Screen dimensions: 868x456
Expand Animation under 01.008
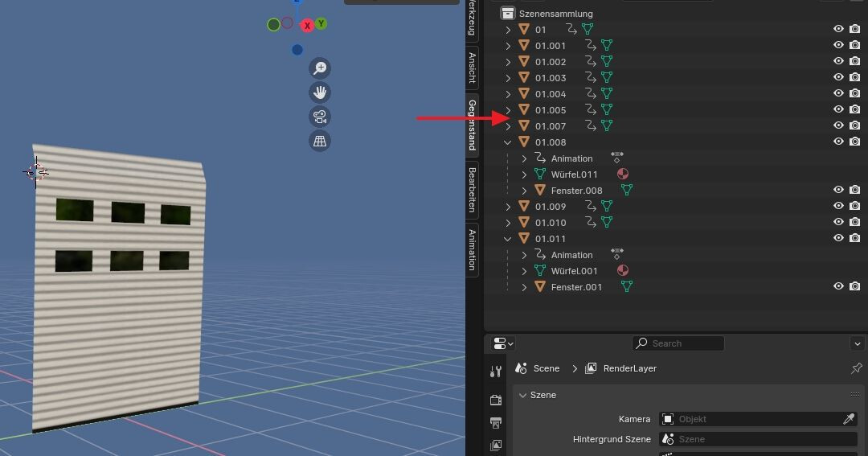tap(524, 158)
